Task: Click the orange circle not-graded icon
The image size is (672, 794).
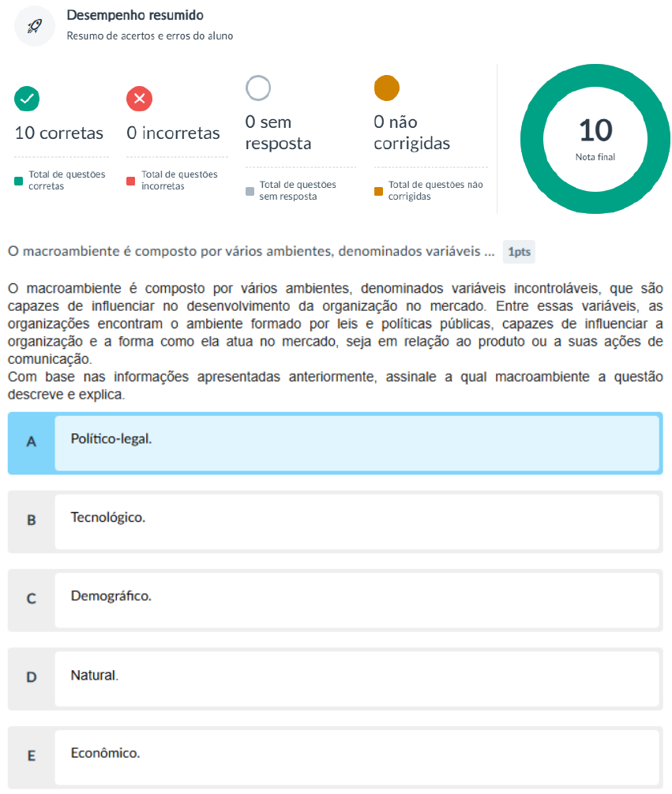Action: click(386, 88)
